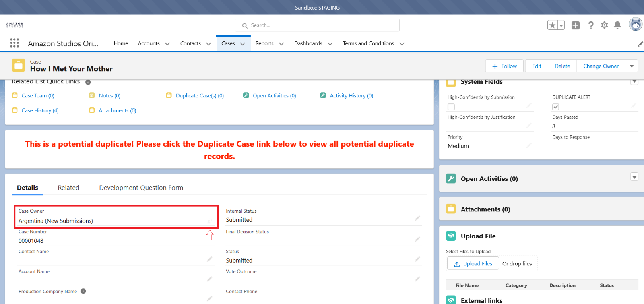This screenshot has height=304, width=644.
Task: Open the favorites list dropdown arrow
Action: tap(561, 25)
